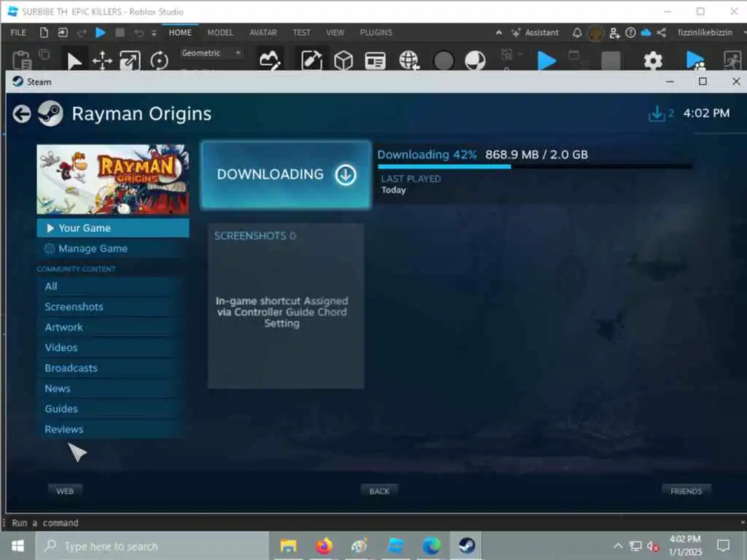Viewport: 747px width, 560px height.
Task: Click the cloud save status icon
Action: pos(646,32)
